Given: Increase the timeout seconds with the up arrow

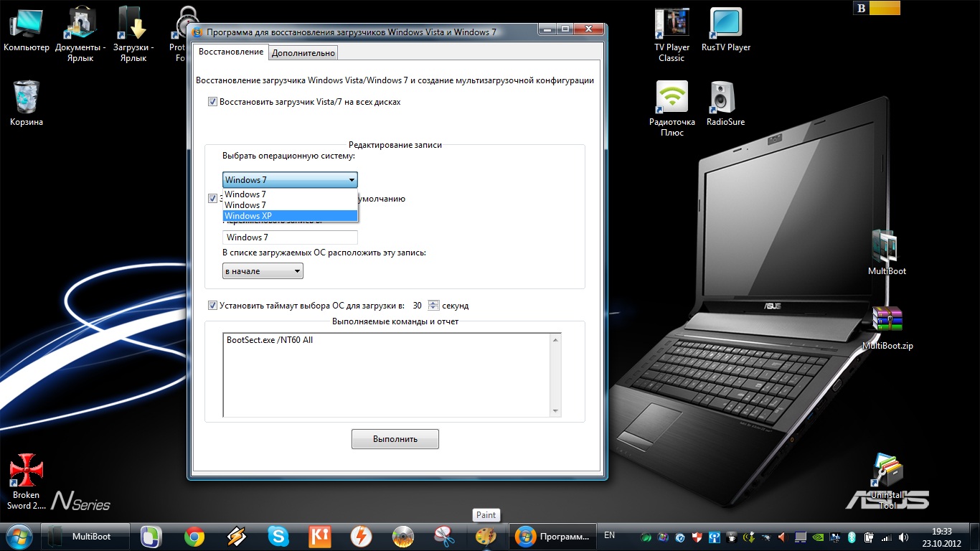Looking at the screenshot, I should [x=433, y=302].
